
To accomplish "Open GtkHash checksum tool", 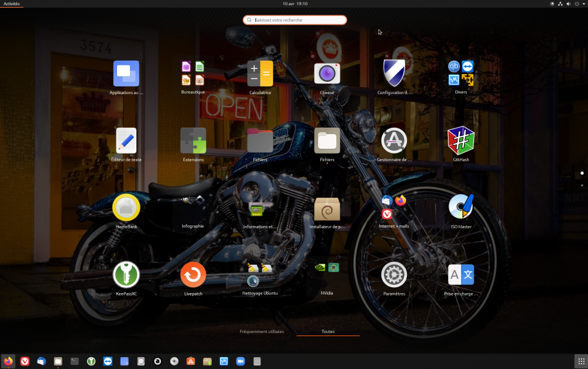I will coord(461,140).
